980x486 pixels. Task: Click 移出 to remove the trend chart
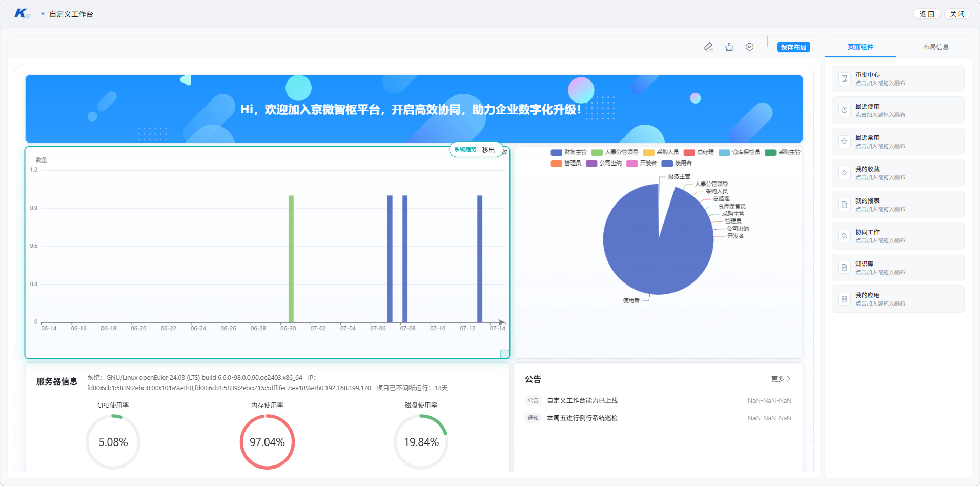(x=488, y=150)
